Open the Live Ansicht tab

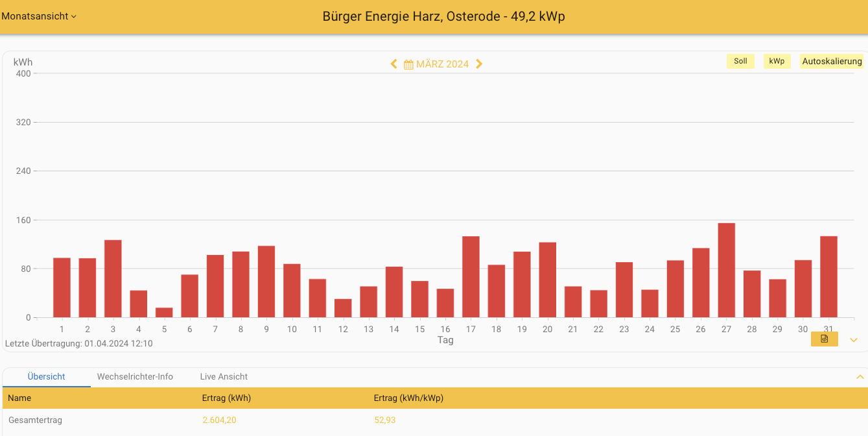point(224,377)
